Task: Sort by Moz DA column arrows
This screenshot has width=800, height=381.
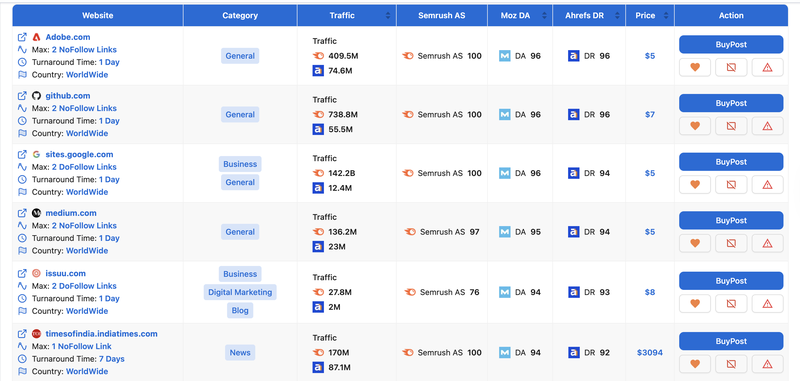Action: (544, 16)
